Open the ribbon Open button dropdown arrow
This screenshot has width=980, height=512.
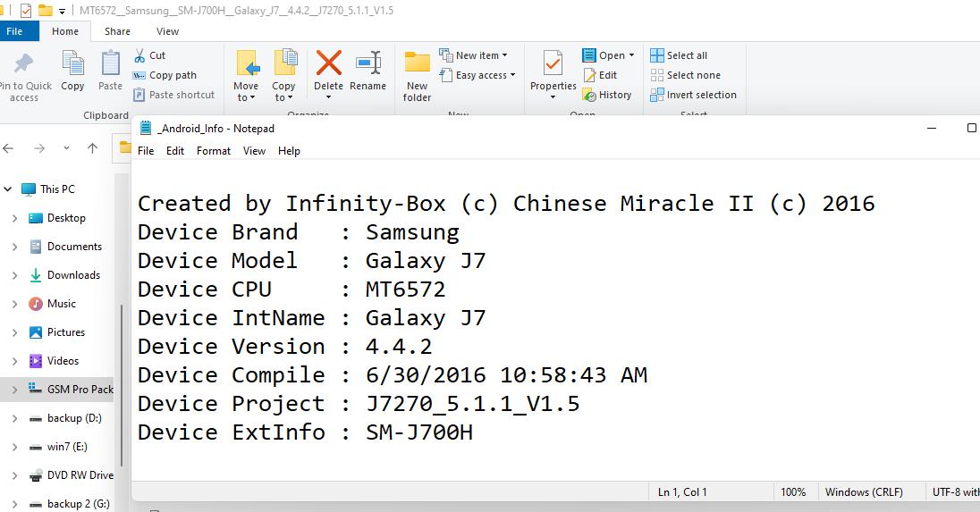(631, 55)
